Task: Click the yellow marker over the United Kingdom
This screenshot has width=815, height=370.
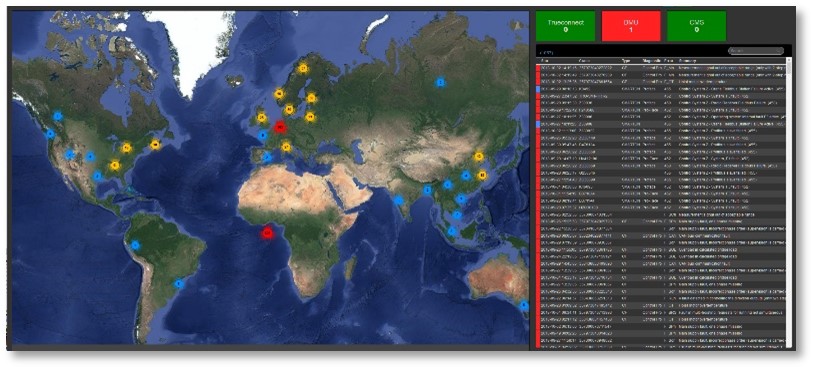Action: (x=261, y=118)
